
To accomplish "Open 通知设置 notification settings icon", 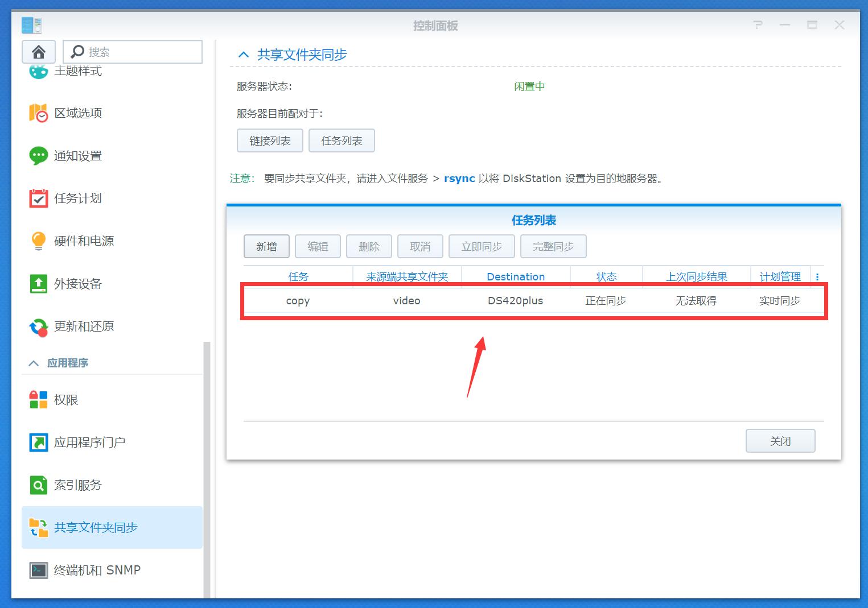I will coord(39,156).
